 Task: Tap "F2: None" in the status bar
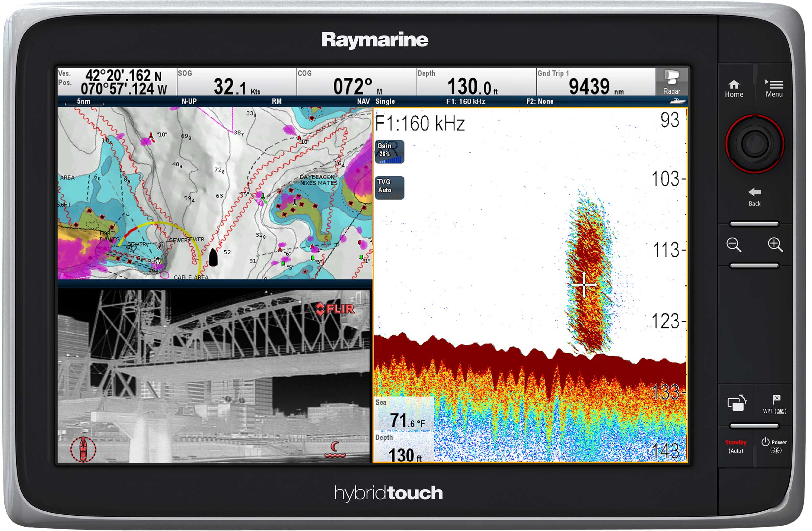540,101
